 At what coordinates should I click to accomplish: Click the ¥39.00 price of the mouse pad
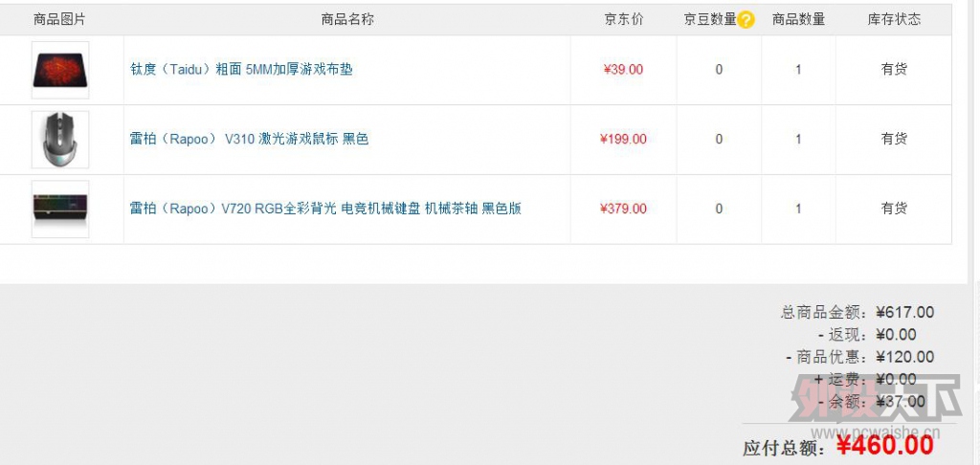tap(623, 70)
